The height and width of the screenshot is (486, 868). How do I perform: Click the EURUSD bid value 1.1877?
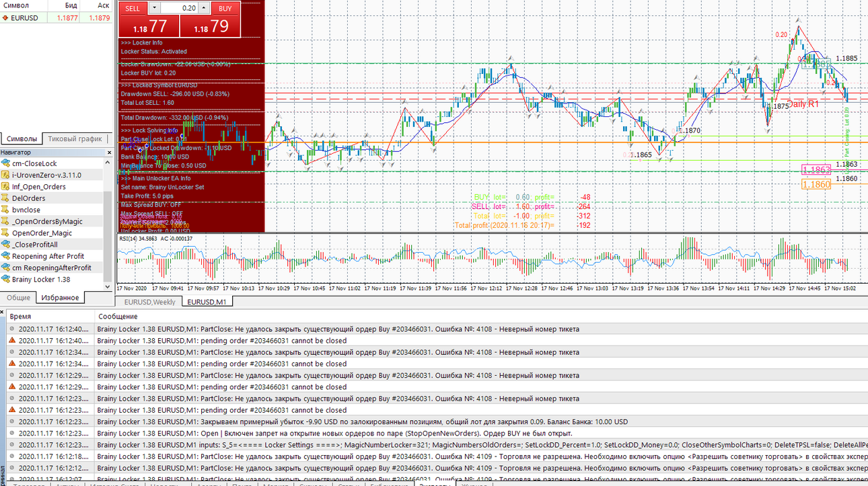tap(67, 17)
